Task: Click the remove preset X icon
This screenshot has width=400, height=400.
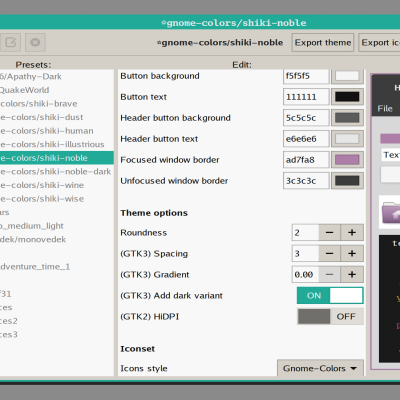Action: pyautogui.click(x=35, y=42)
